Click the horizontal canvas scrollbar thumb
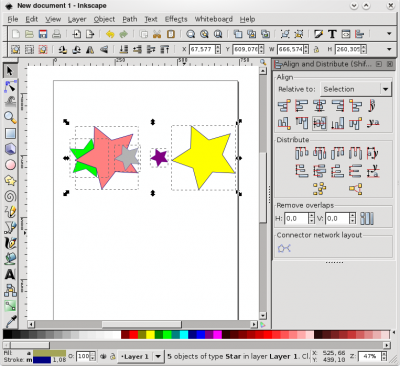Viewport: 400px width, 366px height. click(x=142, y=324)
